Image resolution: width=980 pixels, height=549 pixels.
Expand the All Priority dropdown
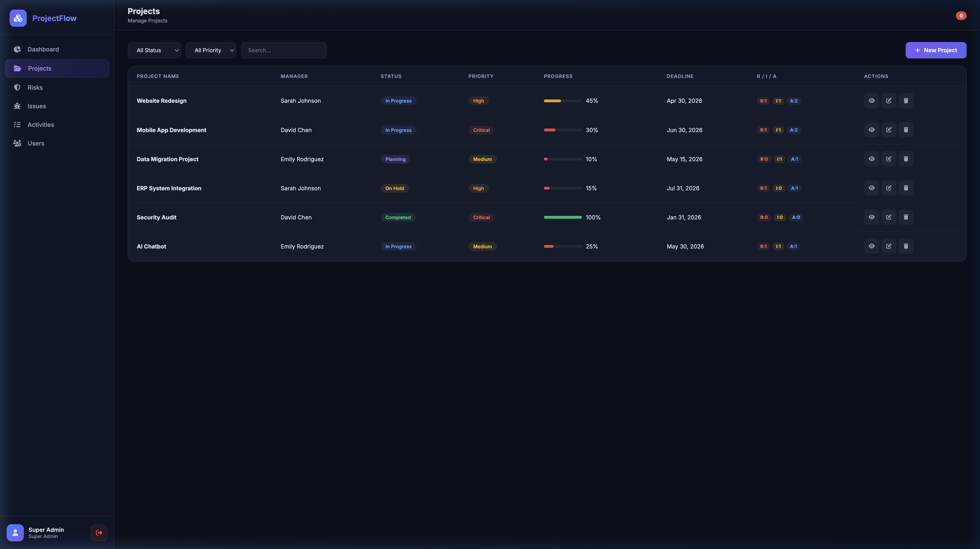[x=210, y=50]
